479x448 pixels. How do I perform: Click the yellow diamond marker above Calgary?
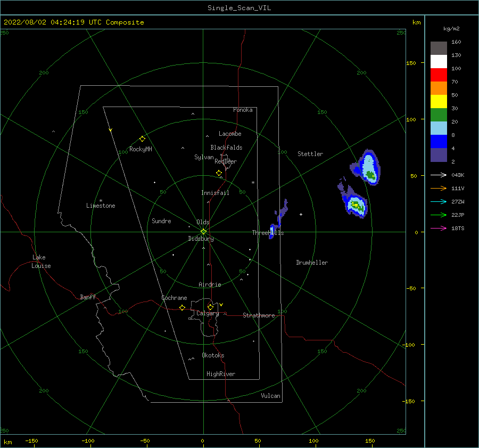(210, 307)
